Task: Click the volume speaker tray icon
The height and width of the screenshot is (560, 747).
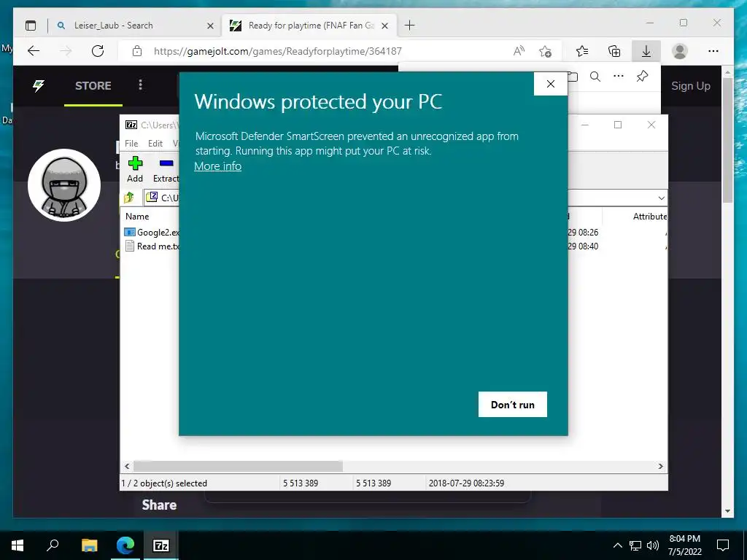Action: (x=653, y=545)
